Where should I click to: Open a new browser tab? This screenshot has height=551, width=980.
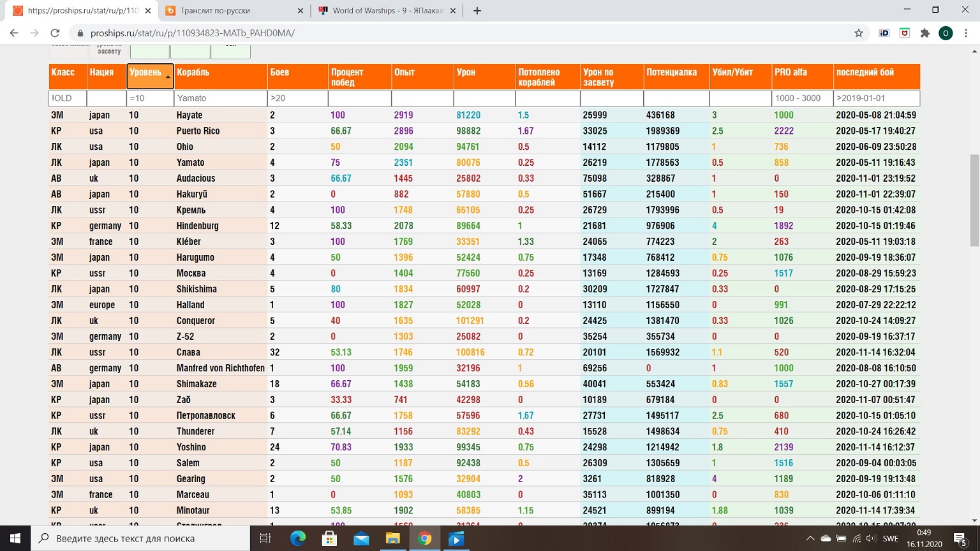(x=477, y=11)
